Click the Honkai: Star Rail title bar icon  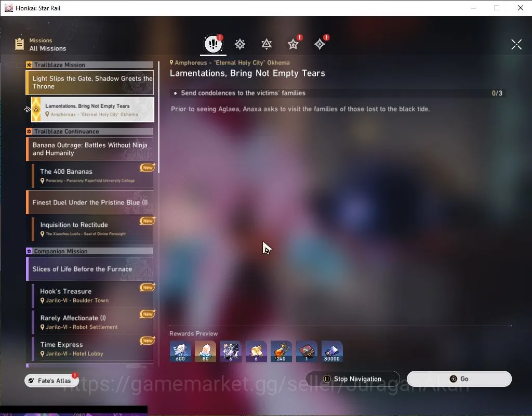pos(8,8)
